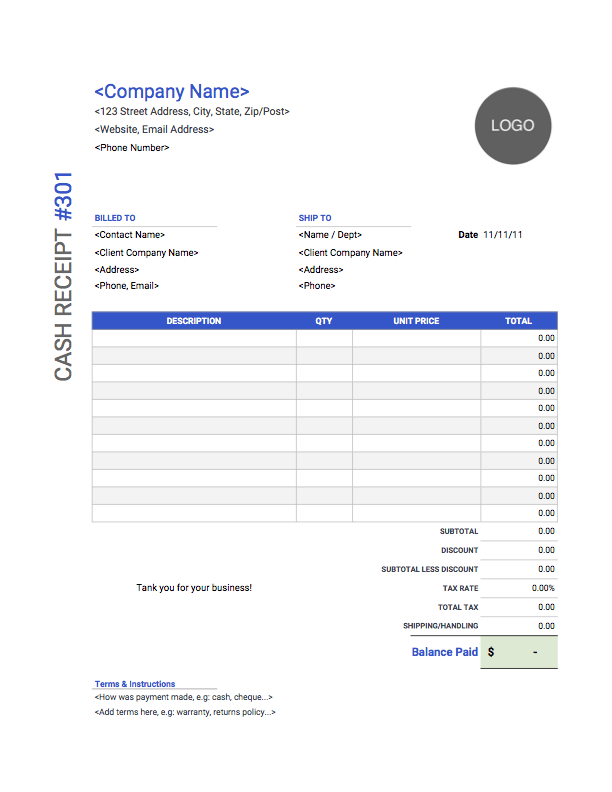Click the BILLED TO heading
Viewport: 612px width, 792px height.
115,218
